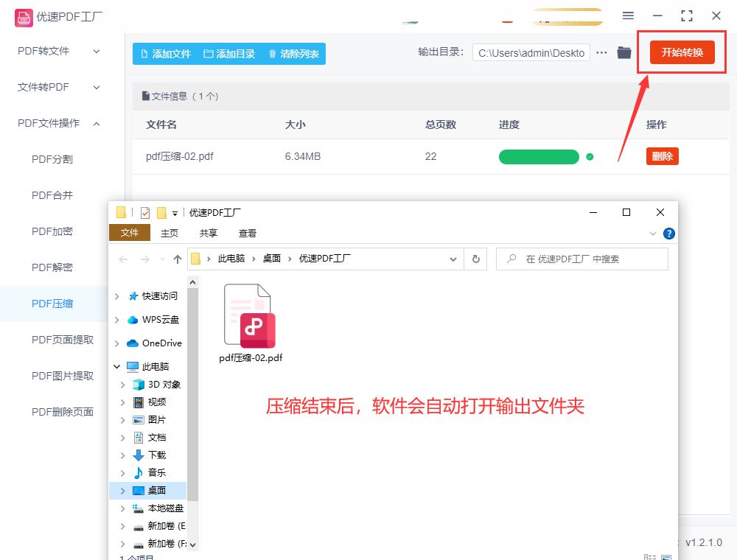This screenshot has width=737, height=560.
Task: Click 桌面 in the address breadcrumb
Action: pyautogui.click(x=272, y=259)
